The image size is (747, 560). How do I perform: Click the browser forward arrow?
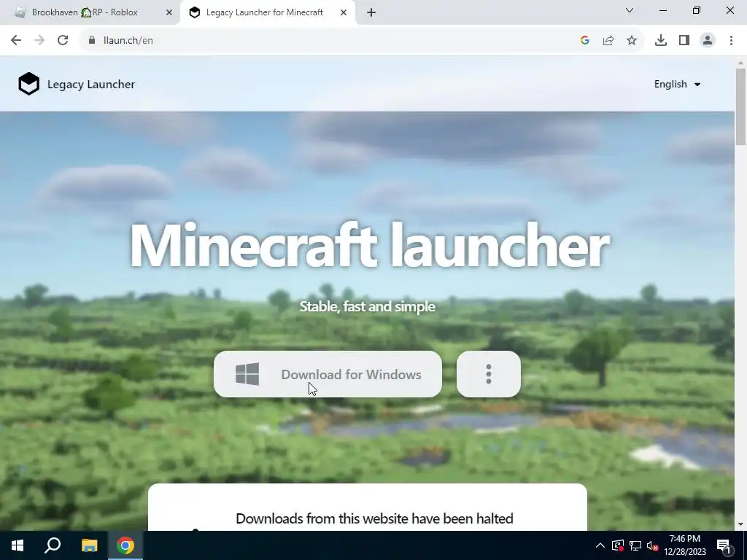click(39, 41)
